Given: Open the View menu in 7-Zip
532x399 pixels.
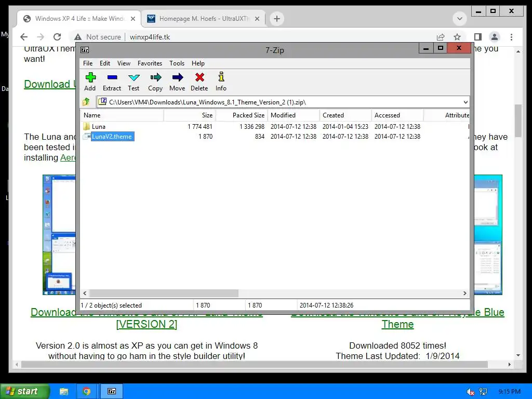Looking at the screenshot, I should [x=124, y=63].
